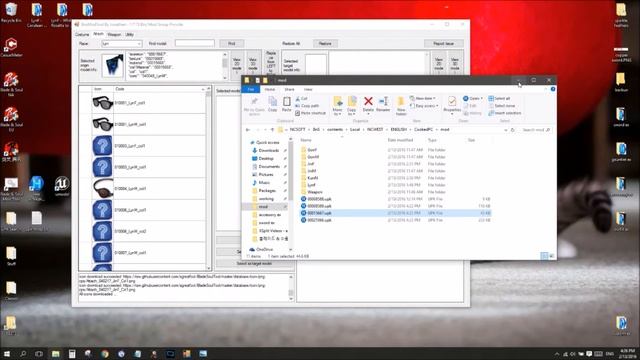This screenshot has width=640, height=360.
Task: Open the Home ribbon tab
Action: (270, 89)
